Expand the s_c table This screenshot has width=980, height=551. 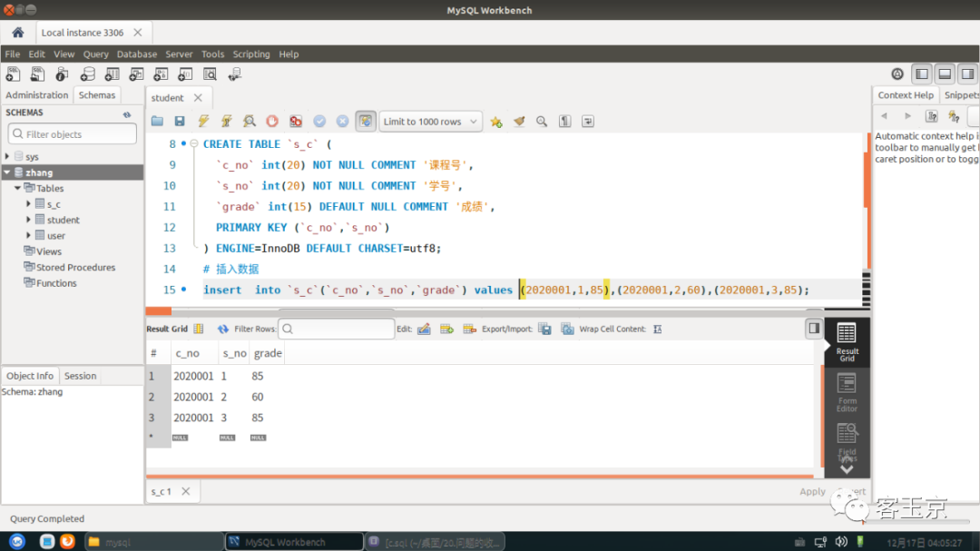[28, 204]
